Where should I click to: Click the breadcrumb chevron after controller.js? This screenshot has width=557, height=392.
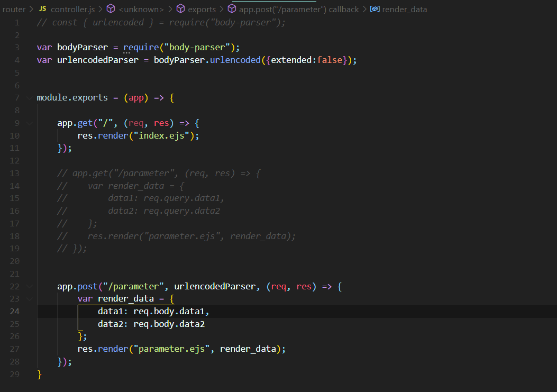tap(101, 9)
